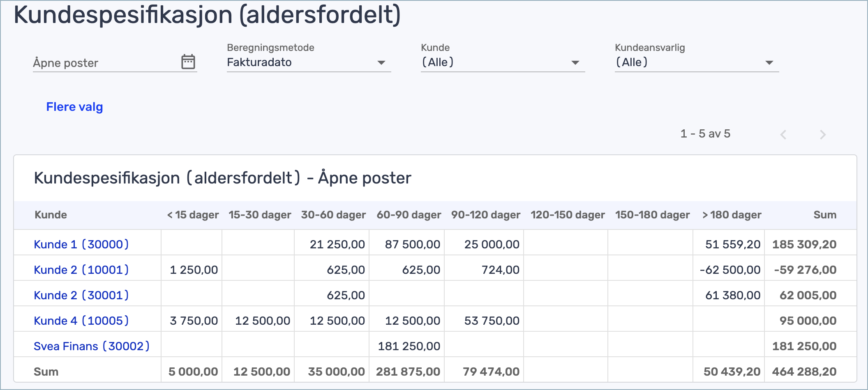Screen dimensions: 868x390
Task: Click the < 15 dager column header
Action: (193, 215)
